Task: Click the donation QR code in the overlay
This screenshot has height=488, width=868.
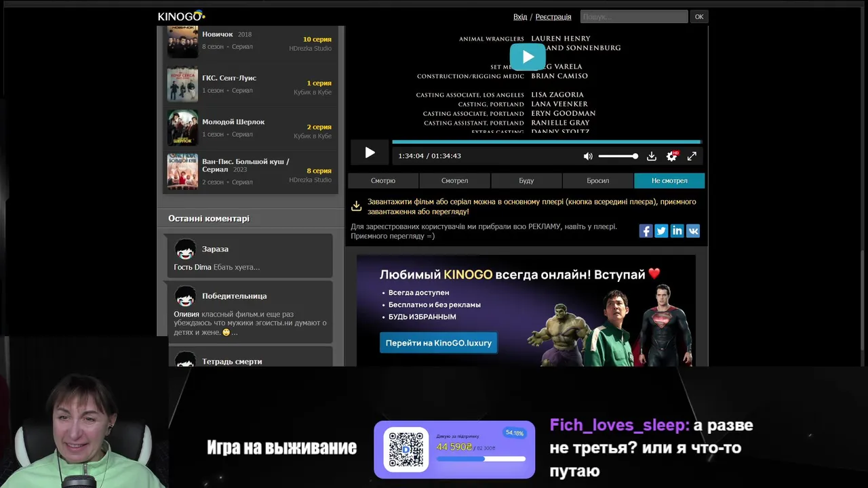Action: 406,449
